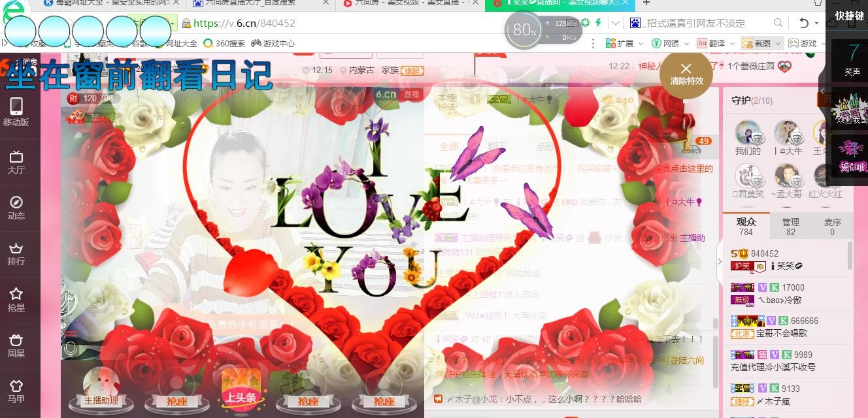Select audience member 笑笑 840452
The width and height of the screenshot is (868, 418).
click(787, 259)
